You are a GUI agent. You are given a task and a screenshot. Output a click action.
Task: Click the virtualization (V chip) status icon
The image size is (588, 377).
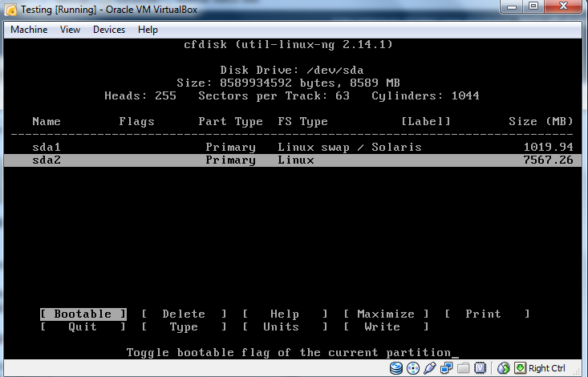click(x=480, y=368)
